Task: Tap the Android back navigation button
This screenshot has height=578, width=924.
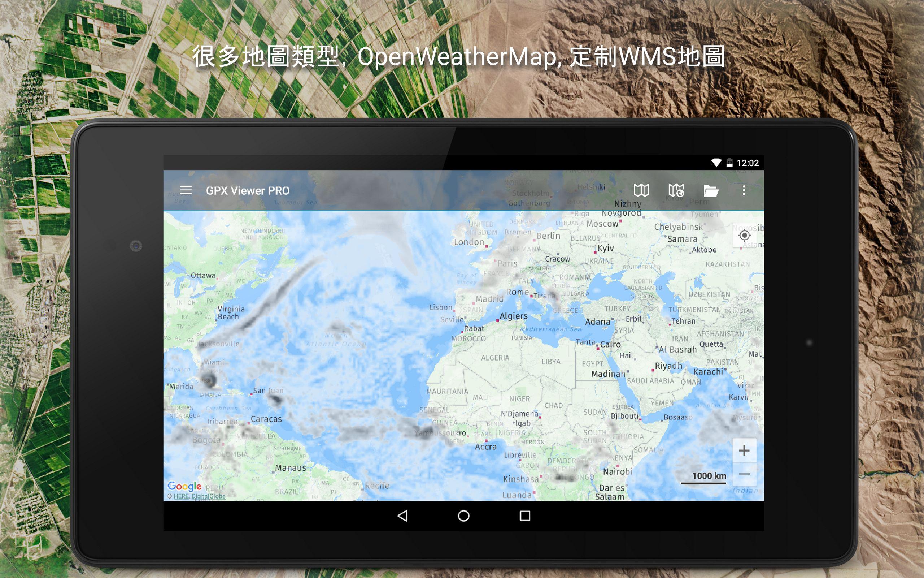Action: click(x=402, y=516)
